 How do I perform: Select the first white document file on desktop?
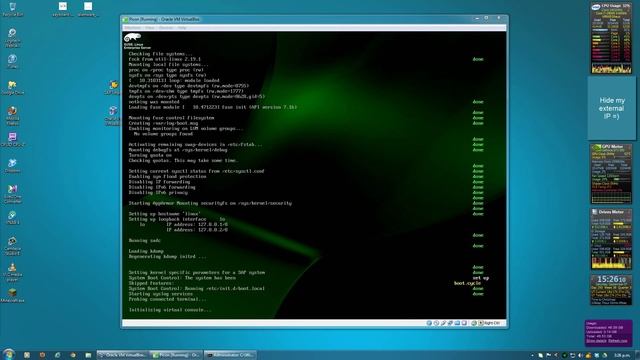click(62, 8)
